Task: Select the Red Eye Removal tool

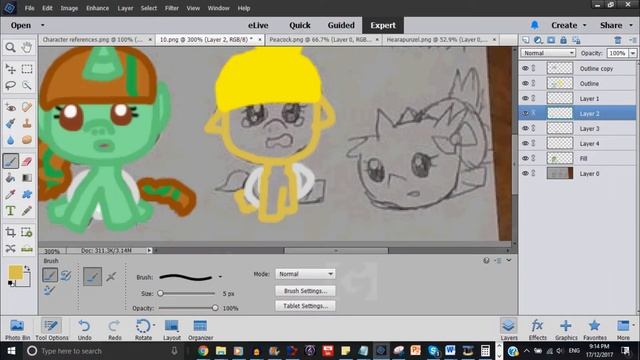Action: click(11, 107)
